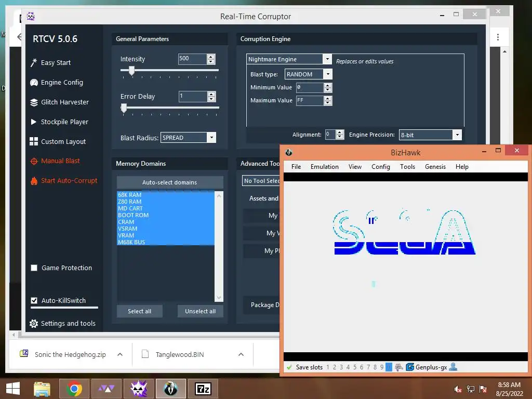The height and width of the screenshot is (399, 532).
Task: Click the Auto-select domains button
Action: click(x=170, y=182)
